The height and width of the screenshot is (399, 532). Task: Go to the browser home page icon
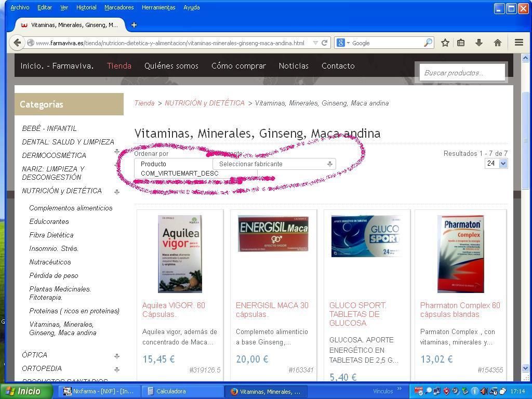[497, 43]
